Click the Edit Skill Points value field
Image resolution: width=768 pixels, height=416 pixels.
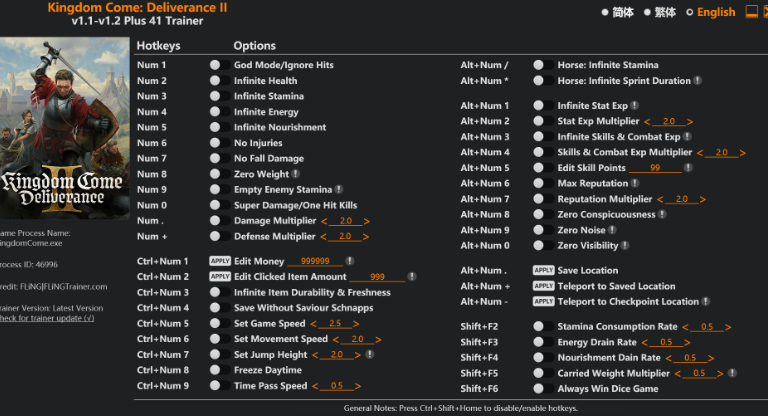click(655, 168)
